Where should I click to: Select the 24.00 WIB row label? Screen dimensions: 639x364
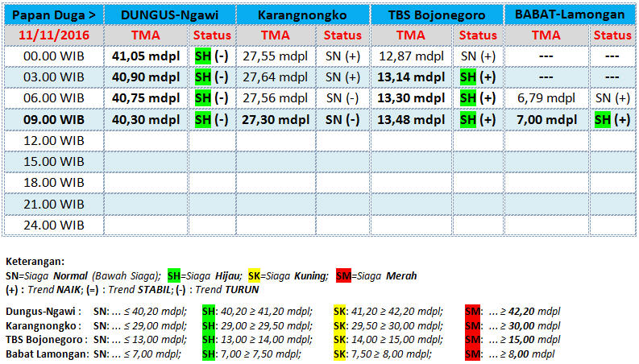(x=52, y=223)
